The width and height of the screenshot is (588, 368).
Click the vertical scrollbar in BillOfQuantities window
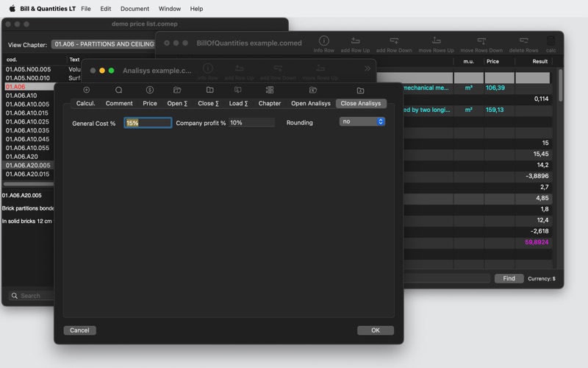[x=561, y=85]
